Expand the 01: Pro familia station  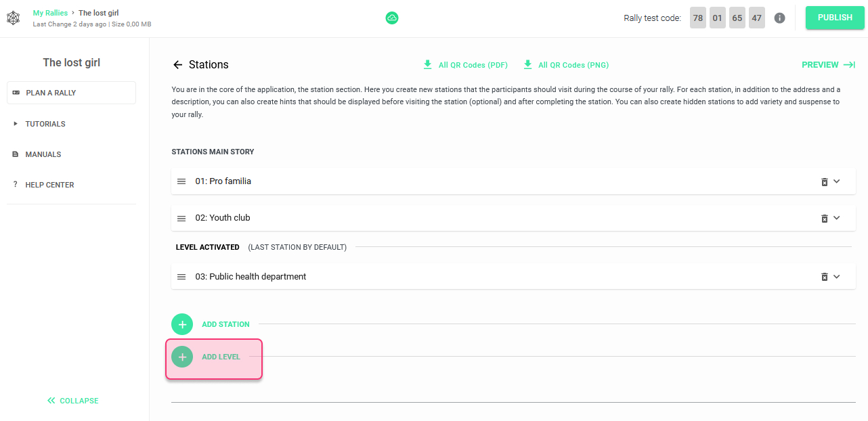[x=836, y=181]
